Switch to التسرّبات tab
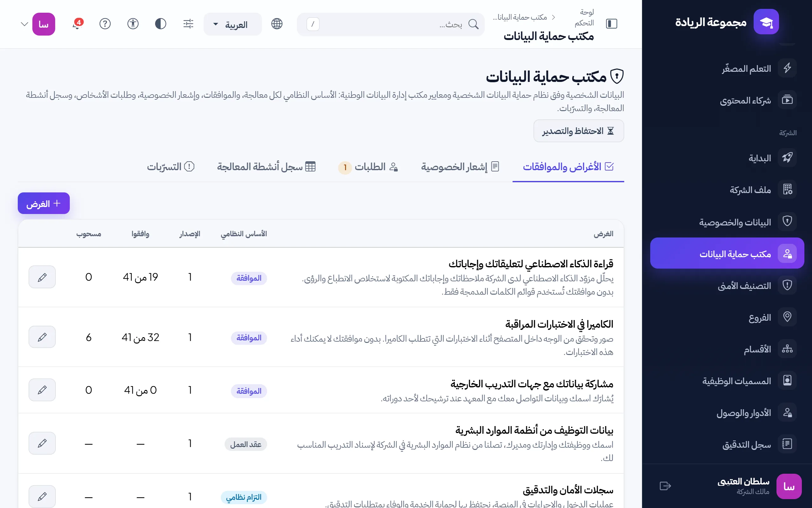The height and width of the screenshot is (508, 812). tap(171, 167)
